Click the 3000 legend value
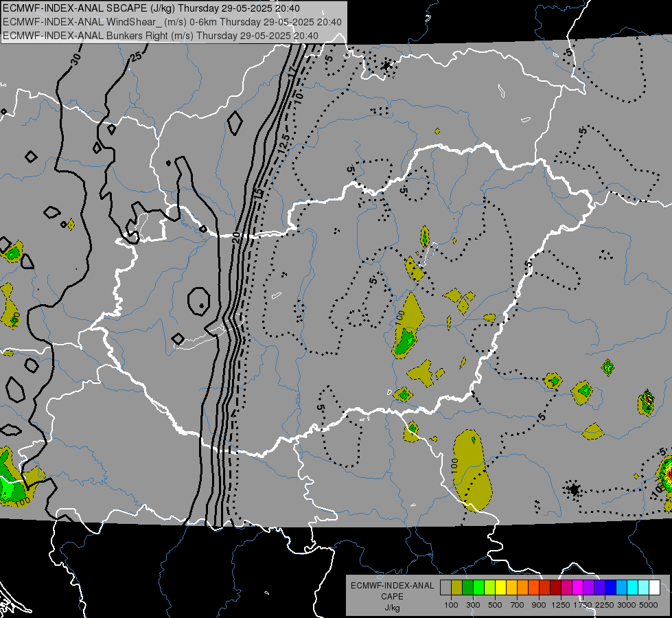The height and width of the screenshot is (618, 672). point(627,605)
